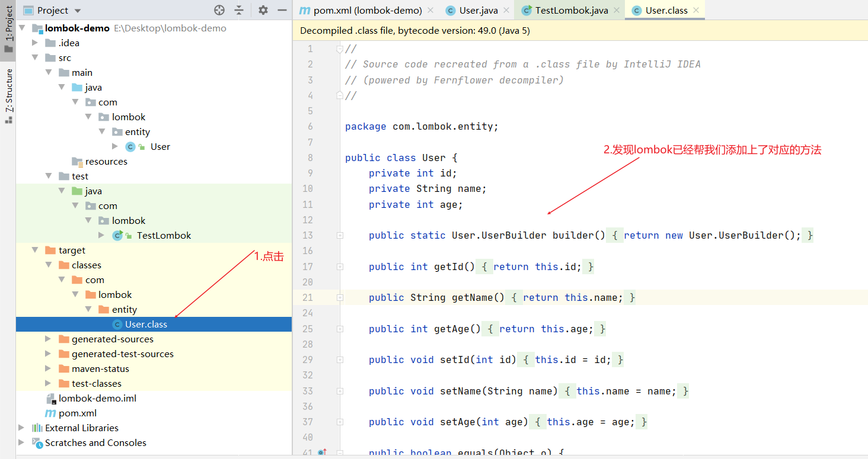Click the resources folder icon
The width and height of the screenshot is (868, 459).
77,161
